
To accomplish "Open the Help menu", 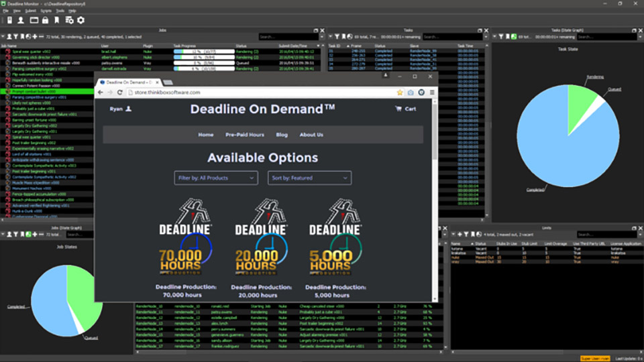I will [x=72, y=11].
